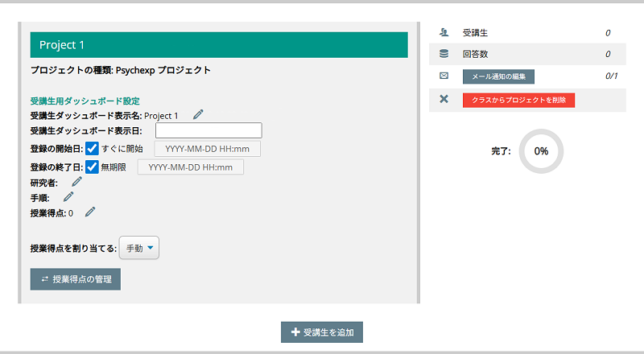The height and width of the screenshot is (354, 644).
Task: Open the 手動 credit assignment dropdown
Action: click(139, 249)
